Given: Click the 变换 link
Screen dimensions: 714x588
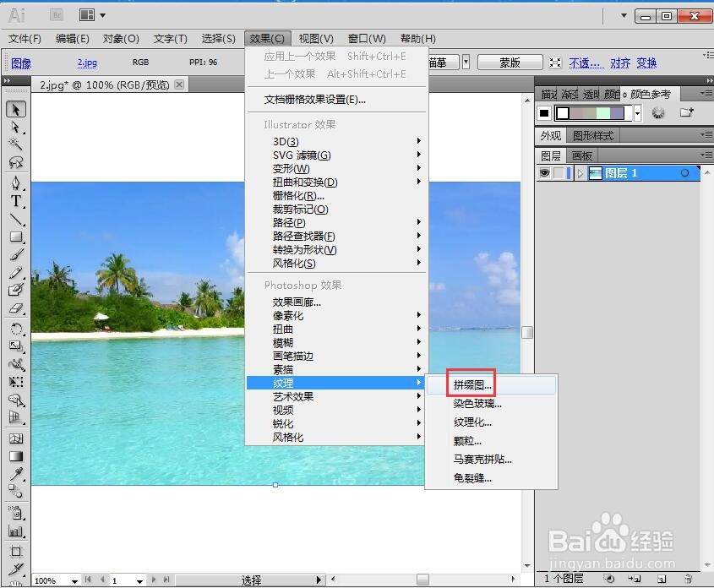Looking at the screenshot, I should (646, 63).
